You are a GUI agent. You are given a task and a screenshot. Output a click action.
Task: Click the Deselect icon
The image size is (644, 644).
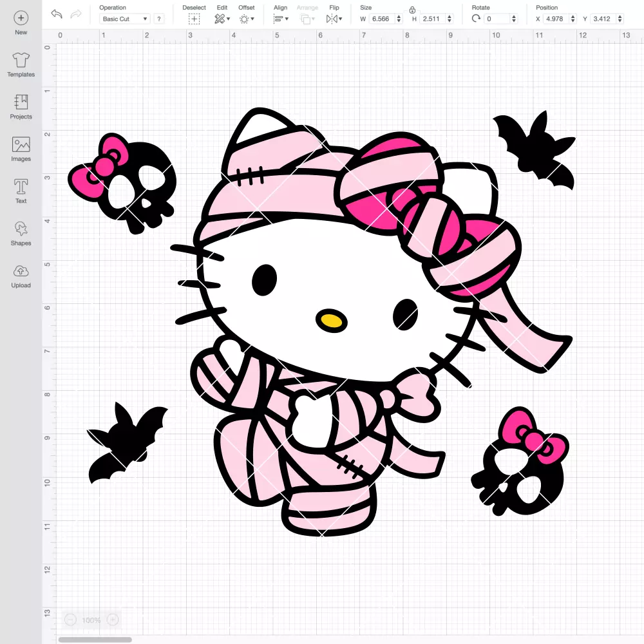click(194, 19)
